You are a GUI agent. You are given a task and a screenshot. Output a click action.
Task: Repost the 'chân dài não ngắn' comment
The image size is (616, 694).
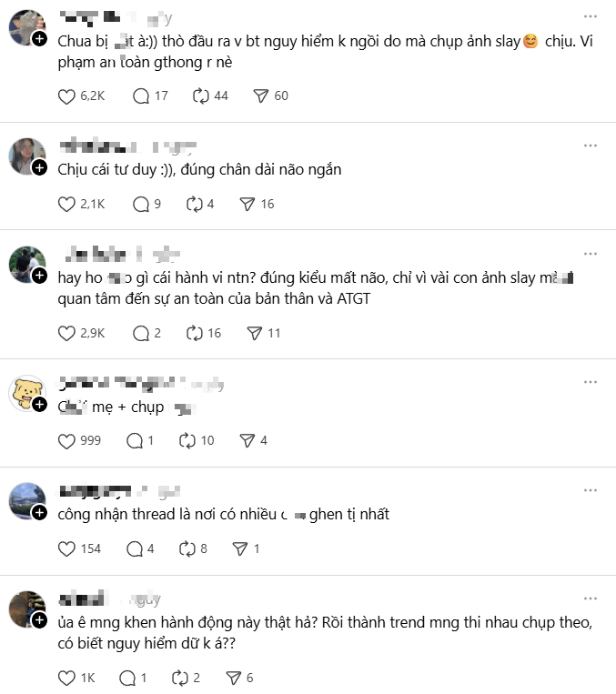tap(194, 205)
